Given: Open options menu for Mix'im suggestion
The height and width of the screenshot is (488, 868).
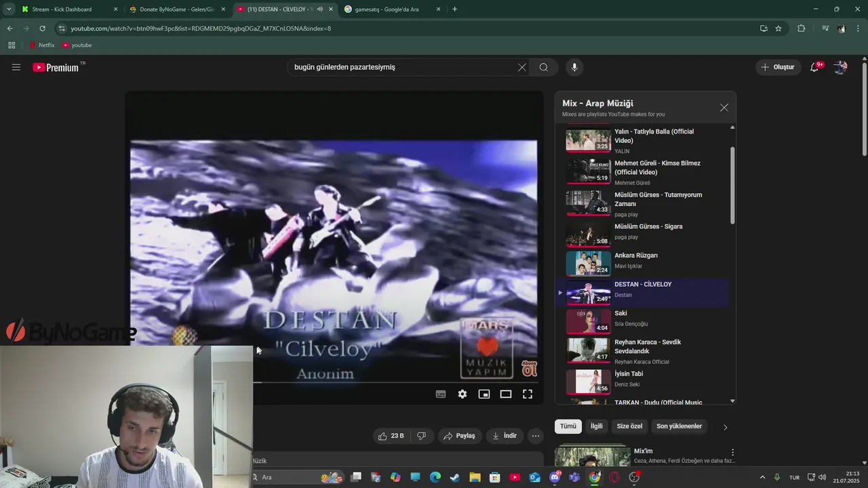Looking at the screenshot, I should click(x=732, y=452).
